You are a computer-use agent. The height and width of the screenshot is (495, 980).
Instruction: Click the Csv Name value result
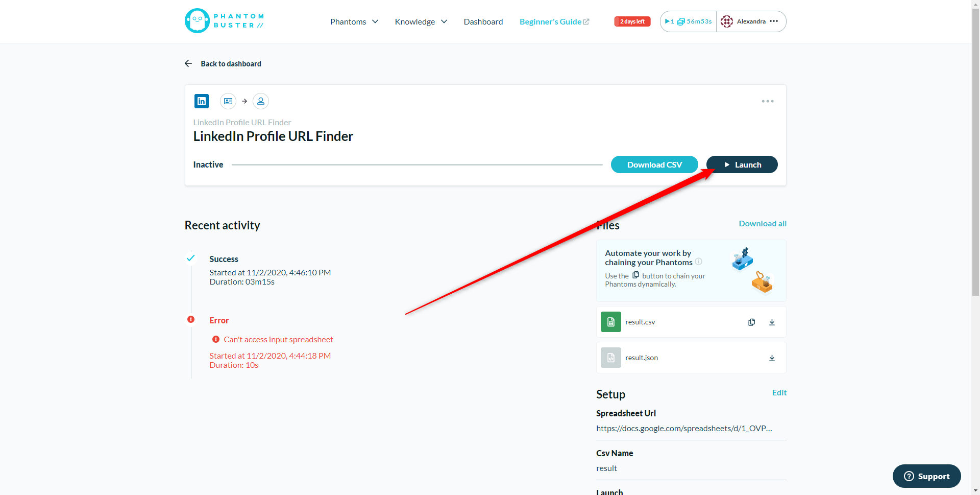(606, 468)
